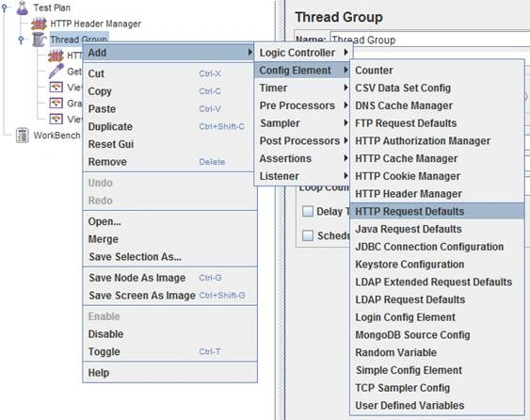Select DNS Cache Manager
This screenshot has width=530, height=420.
point(437,105)
